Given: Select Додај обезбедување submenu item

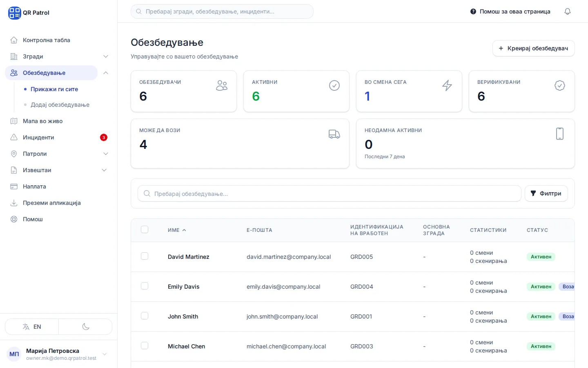Looking at the screenshot, I should [x=60, y=105].
